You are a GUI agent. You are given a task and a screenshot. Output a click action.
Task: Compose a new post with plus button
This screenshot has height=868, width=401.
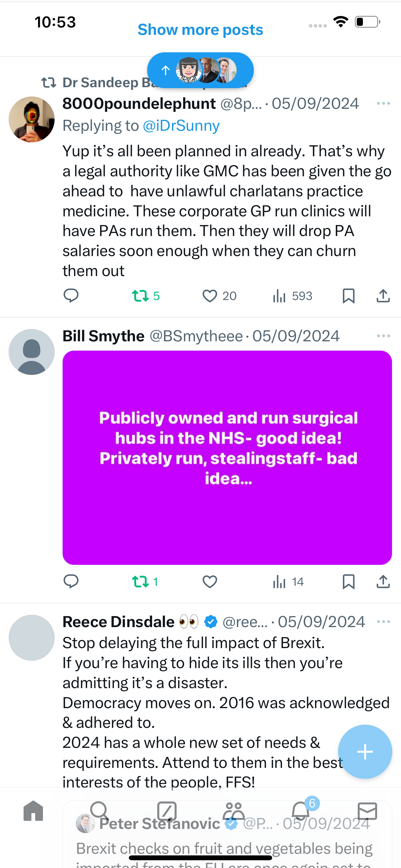365,752
